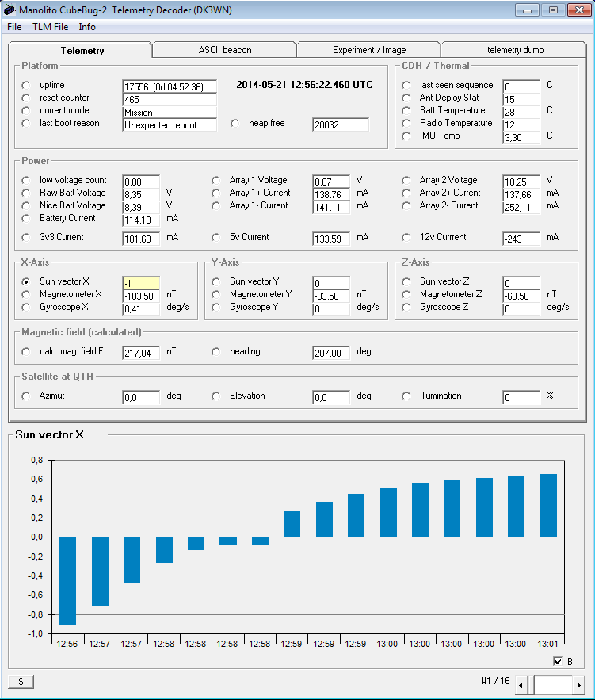The height and width of the screenshot is (700, 595).
Task: Graph the Illumination value
Action: [x=406, y=396]
